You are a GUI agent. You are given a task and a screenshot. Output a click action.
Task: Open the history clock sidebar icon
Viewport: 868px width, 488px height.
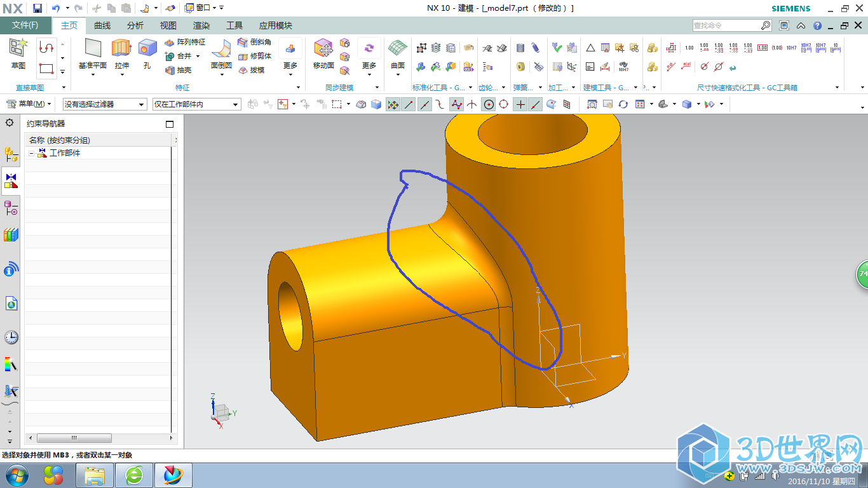point(11,337)
